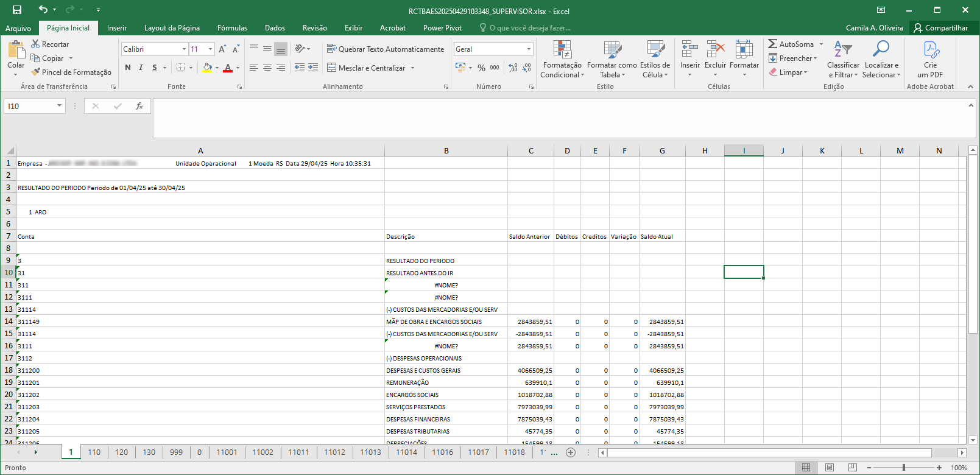Click the zoom out minus button
The image size is (980, 475).
(x=869, y=468)
